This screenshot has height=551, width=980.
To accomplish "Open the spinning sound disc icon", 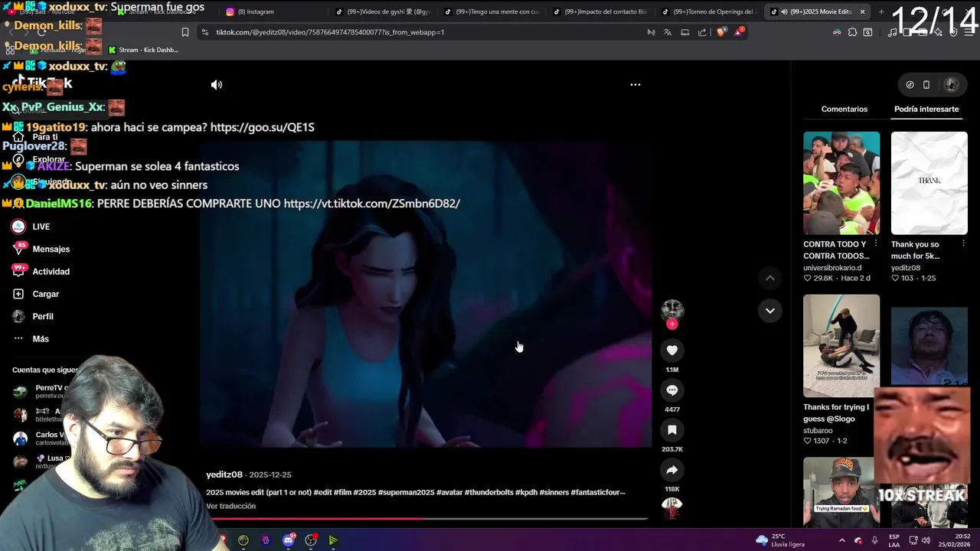I will pos(672,508).
